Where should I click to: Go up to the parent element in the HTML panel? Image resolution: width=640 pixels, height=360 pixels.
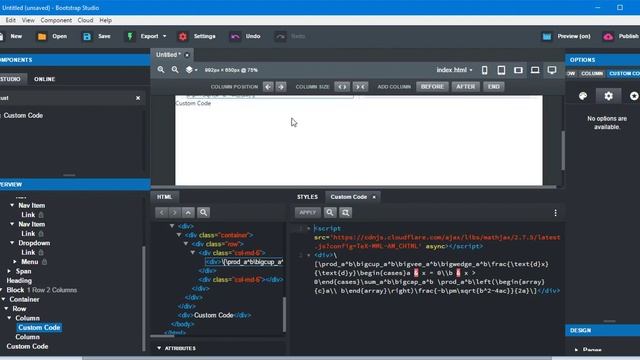188,212
